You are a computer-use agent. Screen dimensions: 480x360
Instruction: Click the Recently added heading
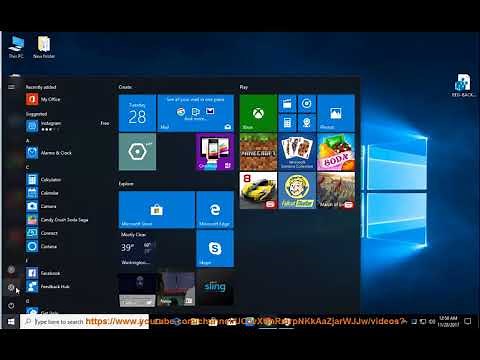click(x=41, y=87)
